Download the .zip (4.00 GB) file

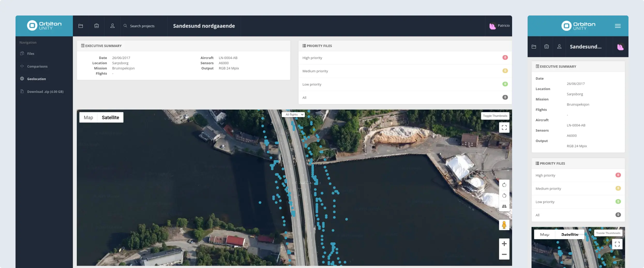point(45,92)
